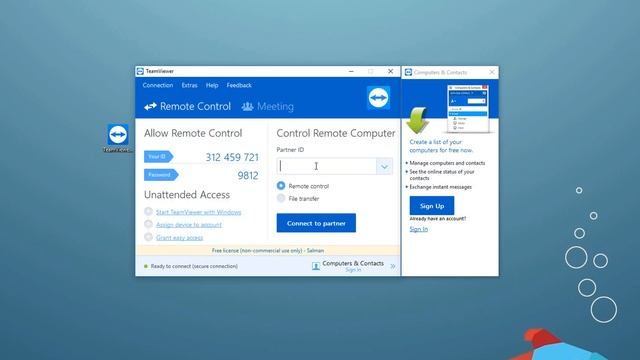Click Sign In under Computers & Contacts footer
This screenshot has height=360, width=640.
point(353,270)
